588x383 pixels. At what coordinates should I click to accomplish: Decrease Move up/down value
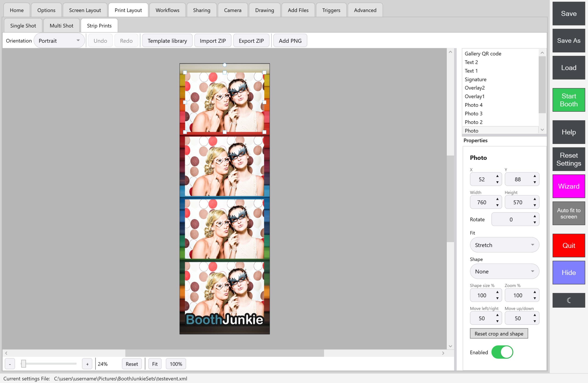535,321
